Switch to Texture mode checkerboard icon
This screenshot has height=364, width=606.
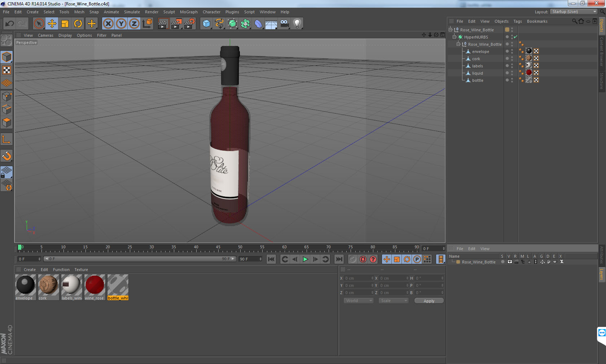(x=6, y=70)
